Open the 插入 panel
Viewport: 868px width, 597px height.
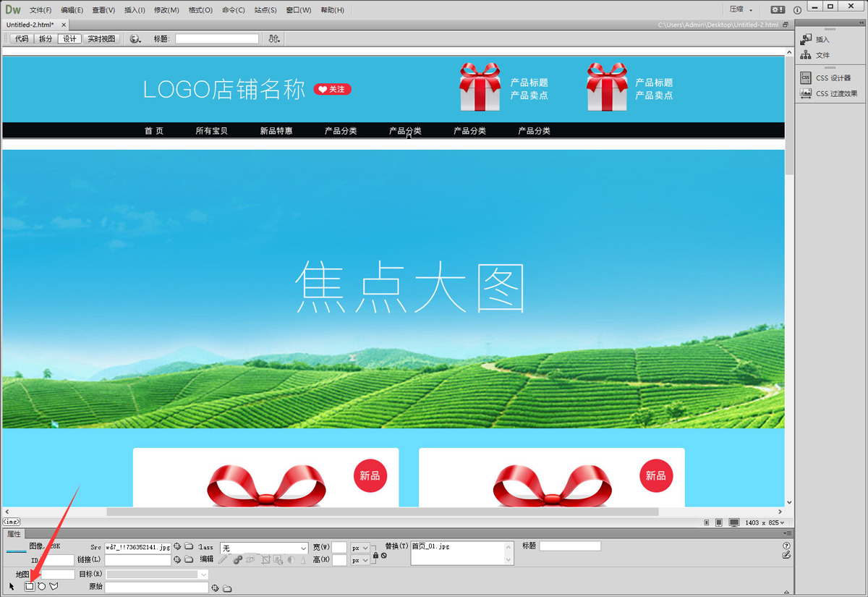pos(822,40)
